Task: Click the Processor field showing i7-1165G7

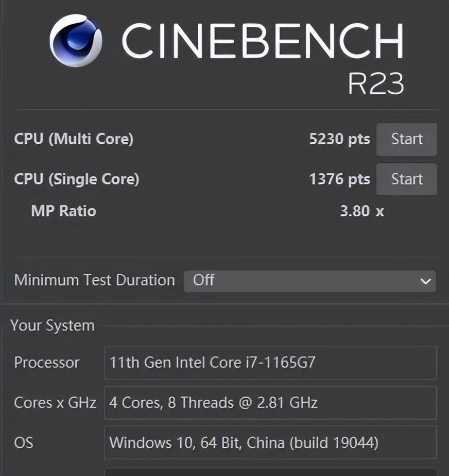Action: (270, 363)
